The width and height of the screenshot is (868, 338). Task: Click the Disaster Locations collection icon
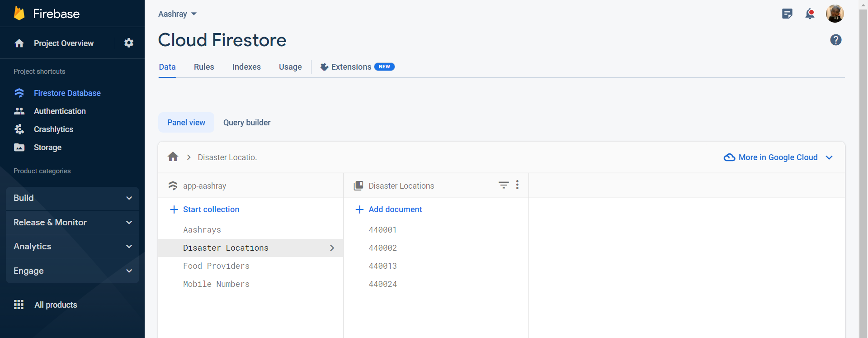click(x=359, y=186)
